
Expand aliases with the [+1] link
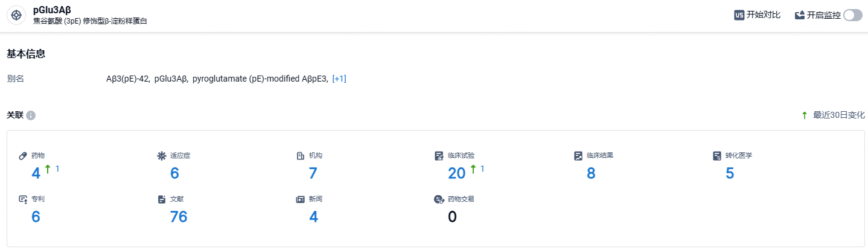point(339,79)
